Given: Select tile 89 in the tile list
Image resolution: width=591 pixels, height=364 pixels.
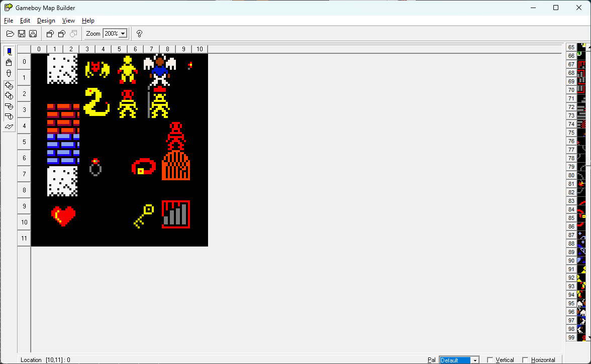Looking at the screenshot, I should point(575,252).
